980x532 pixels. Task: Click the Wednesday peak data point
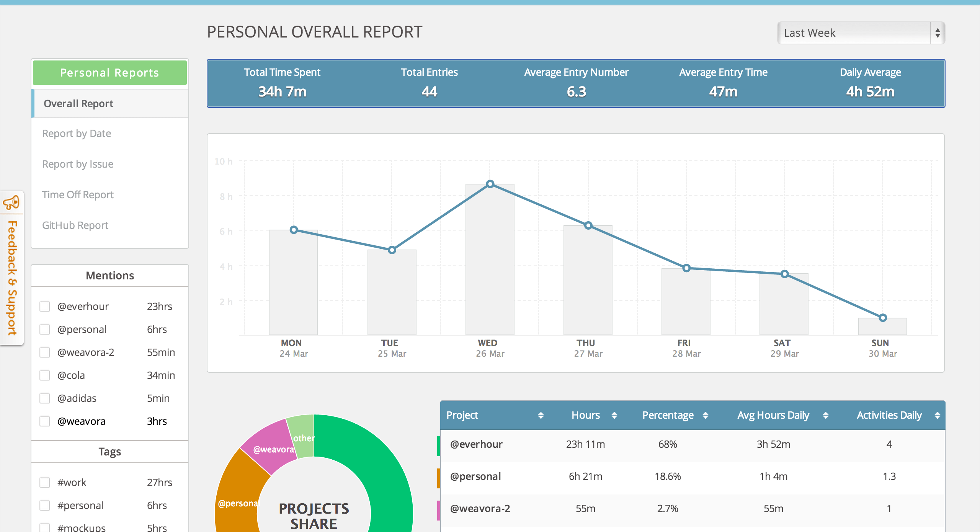click(490, 184)
